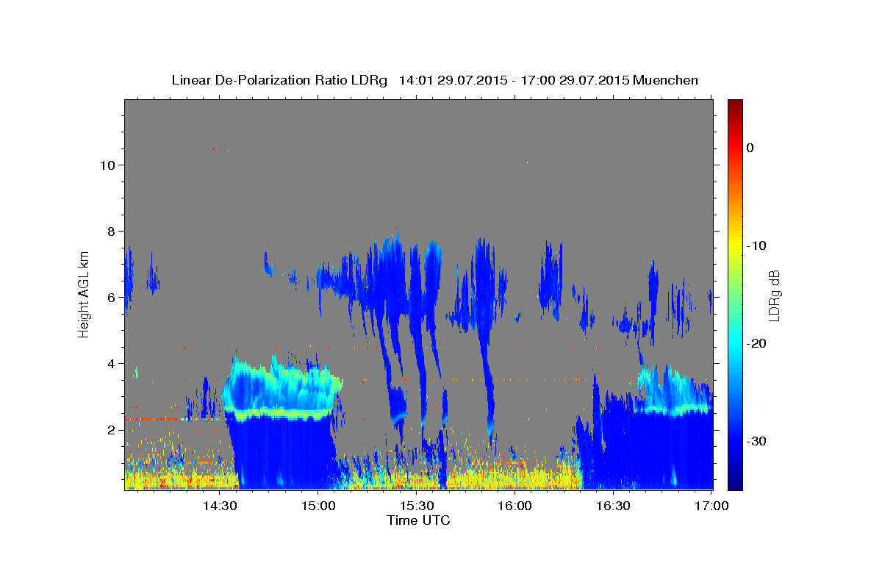The image size is (882, 588).
Task: Click the 17:00 time tick label
Action: point(711,506)
